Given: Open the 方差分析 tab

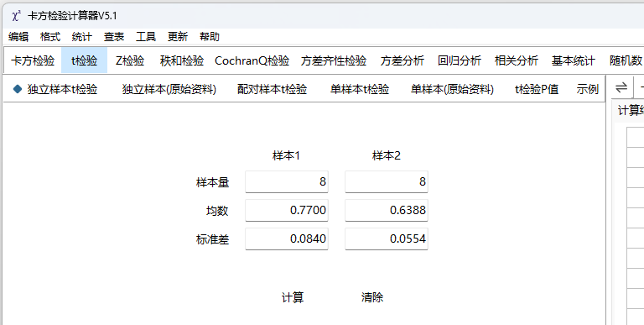Looking at the screenshot, I should point(402,60).
